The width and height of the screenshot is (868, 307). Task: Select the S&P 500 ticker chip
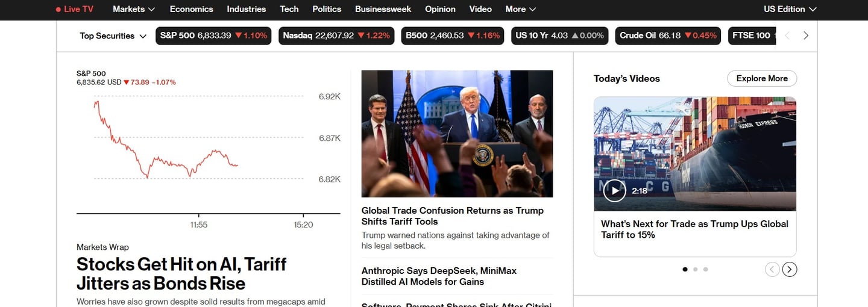pyautogui.click(x=213, y=36)
